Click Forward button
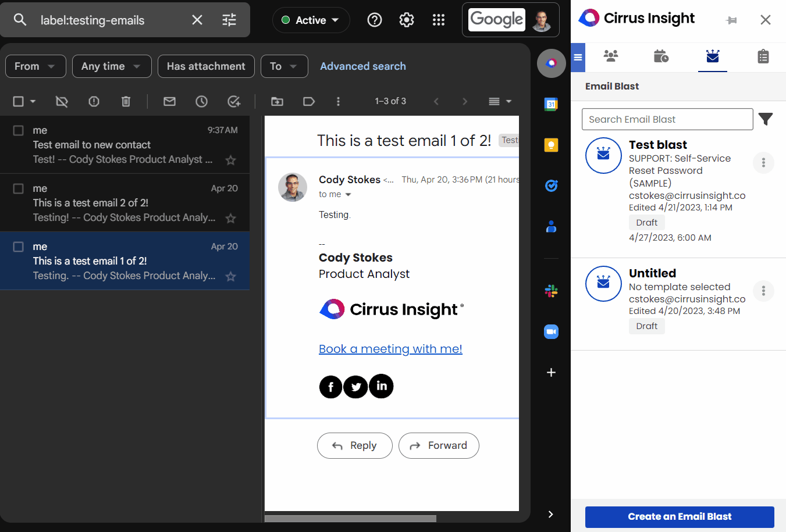The image size is (786, 532). 439,445
